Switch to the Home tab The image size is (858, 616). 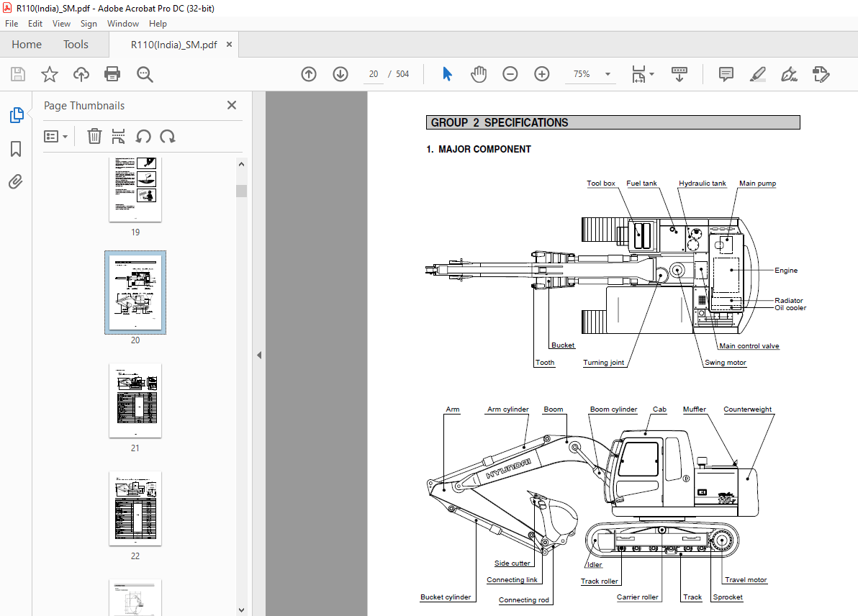[27, 45]
